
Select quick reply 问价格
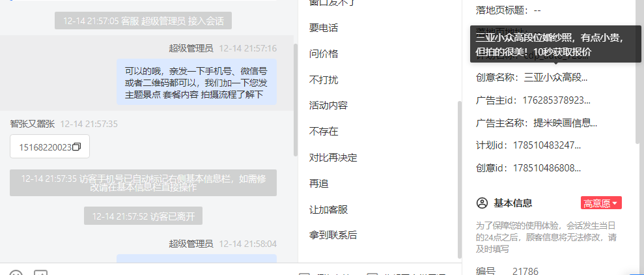[323, 54]
